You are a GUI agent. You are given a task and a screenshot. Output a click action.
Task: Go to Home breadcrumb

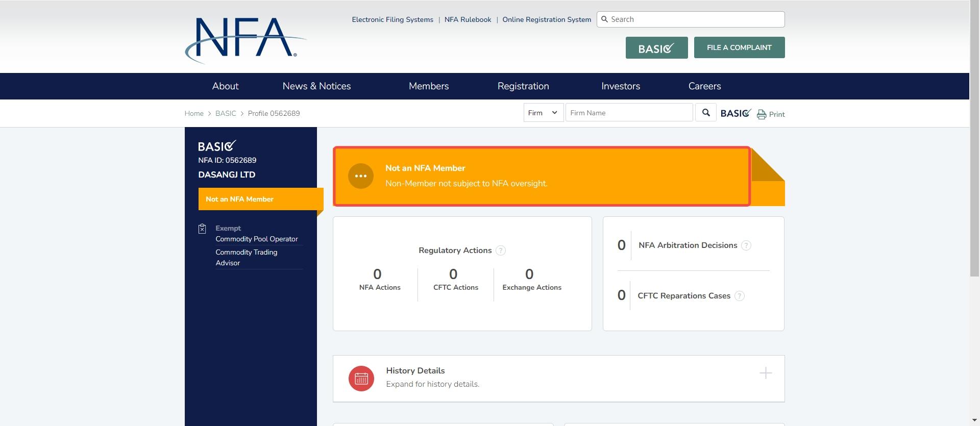[x=194, y=113]
